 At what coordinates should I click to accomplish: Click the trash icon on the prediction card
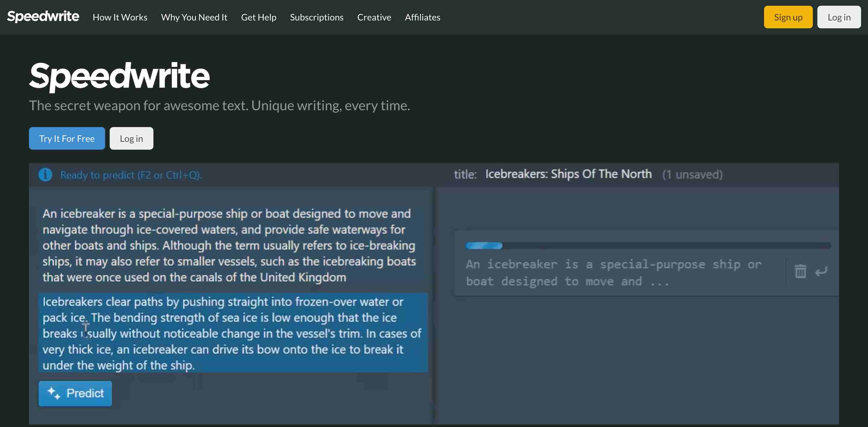[x=800, y=271]
